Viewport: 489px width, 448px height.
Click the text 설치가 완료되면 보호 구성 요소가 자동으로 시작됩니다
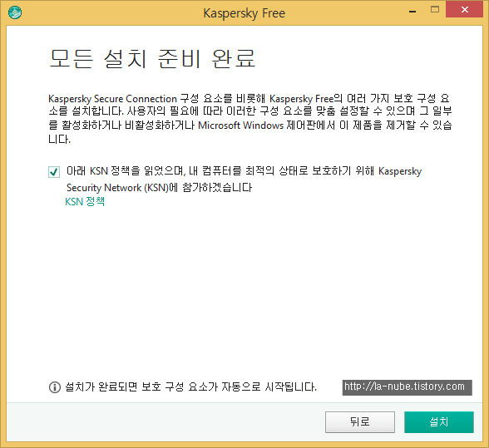191,386
